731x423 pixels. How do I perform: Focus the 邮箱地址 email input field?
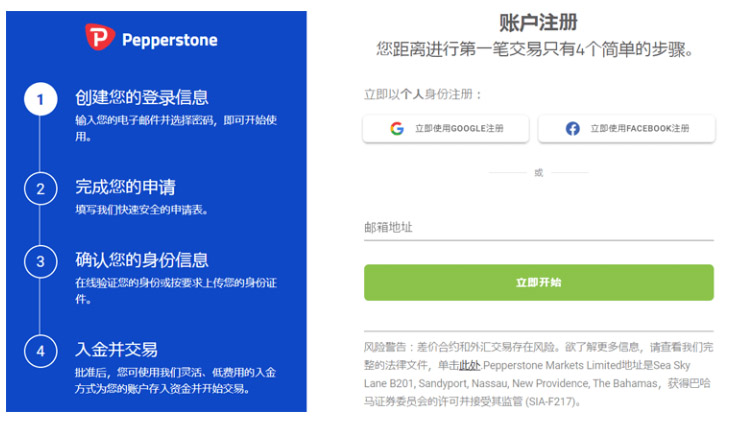[538, 228]
